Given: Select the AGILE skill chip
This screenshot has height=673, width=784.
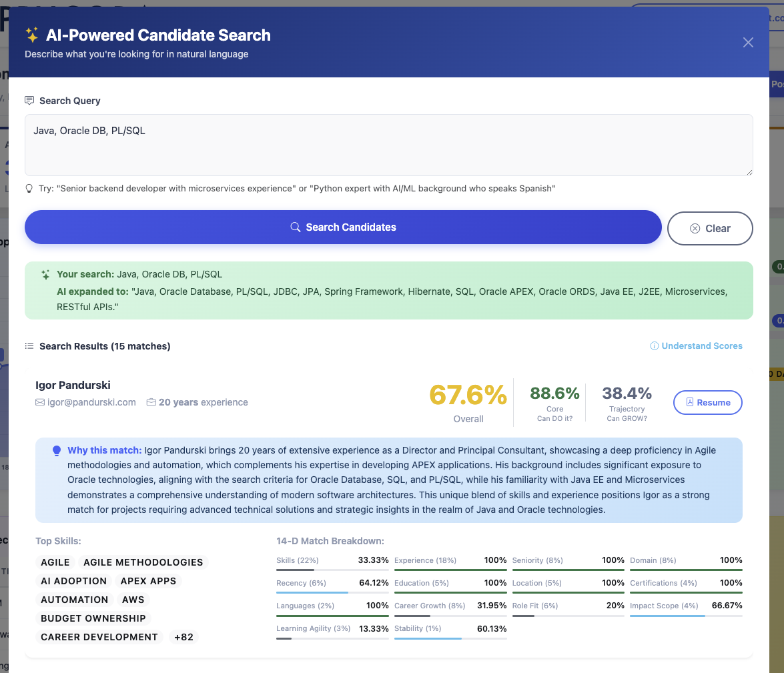Looking at the screenshot, I should pyautogui.click(x=55, y=562).
